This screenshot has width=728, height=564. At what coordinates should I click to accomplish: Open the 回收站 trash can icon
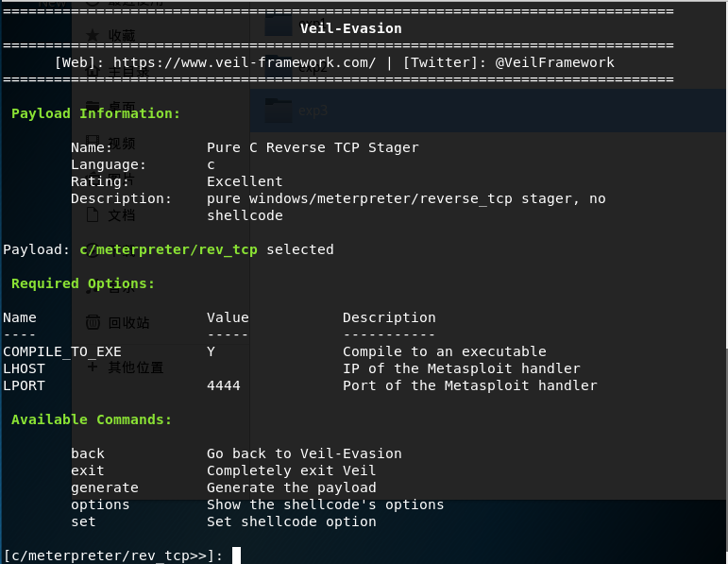(93, 322)
